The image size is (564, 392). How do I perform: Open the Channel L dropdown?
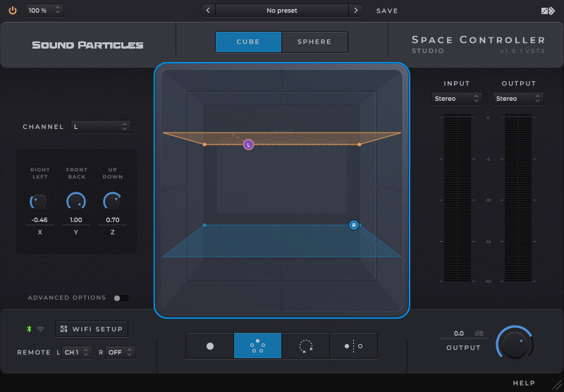(x=101, y=127)
